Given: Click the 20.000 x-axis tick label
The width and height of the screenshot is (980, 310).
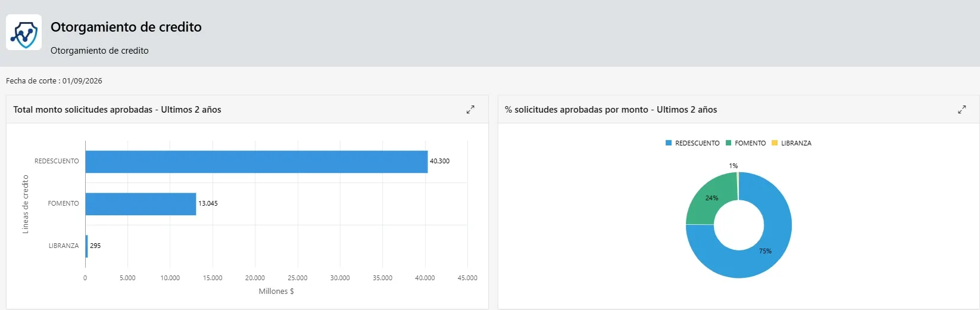Looking at the screenshot, I should [x=255, y=278].
